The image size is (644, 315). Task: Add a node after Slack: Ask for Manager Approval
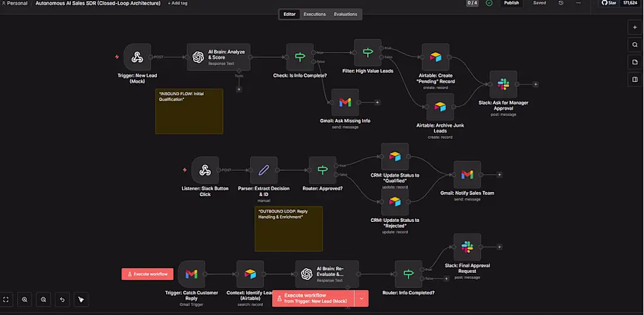(x=536, y=84)
